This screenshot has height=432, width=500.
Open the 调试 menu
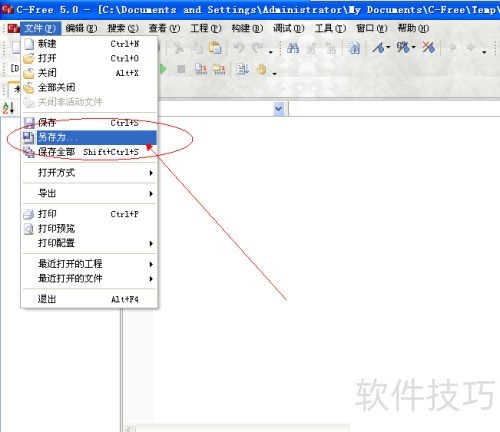[x=289, y=28]
